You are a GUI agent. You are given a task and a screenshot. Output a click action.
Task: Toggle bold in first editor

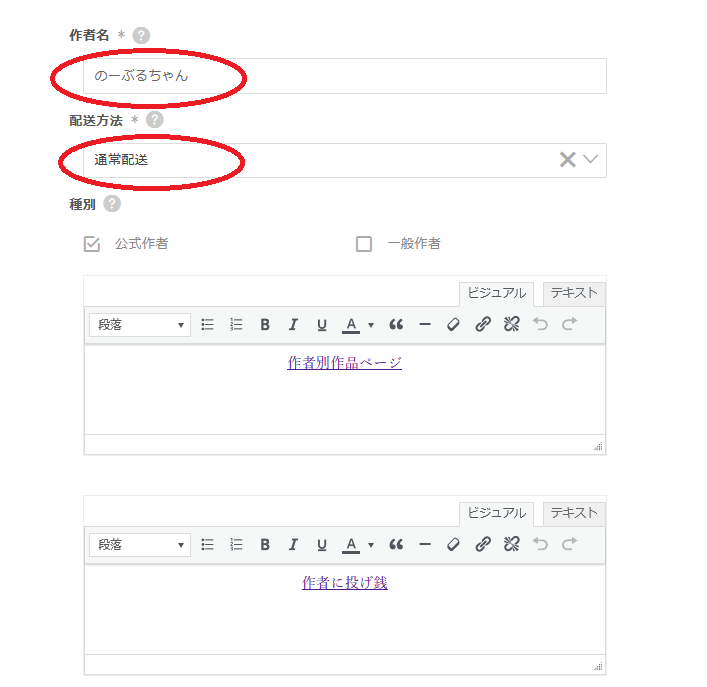click(x=265, y=325)
